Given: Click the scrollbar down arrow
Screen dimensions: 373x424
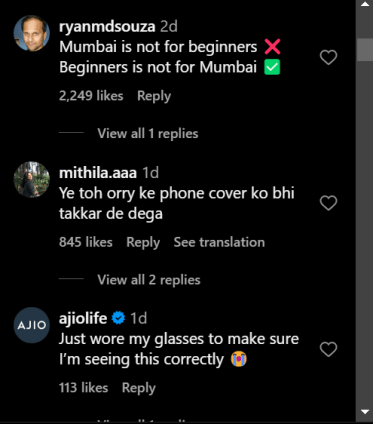Looking at the screenshot, I should pos(365,412).
